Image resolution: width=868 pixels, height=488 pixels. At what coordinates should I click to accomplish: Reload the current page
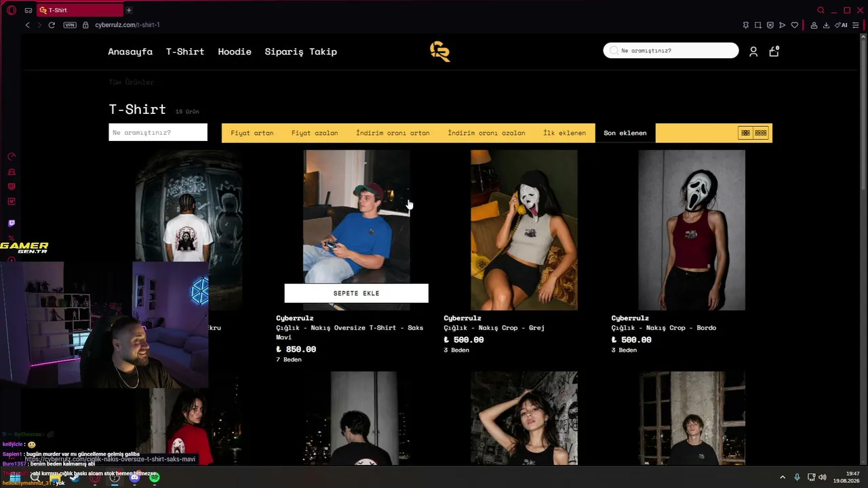(52, 25)
